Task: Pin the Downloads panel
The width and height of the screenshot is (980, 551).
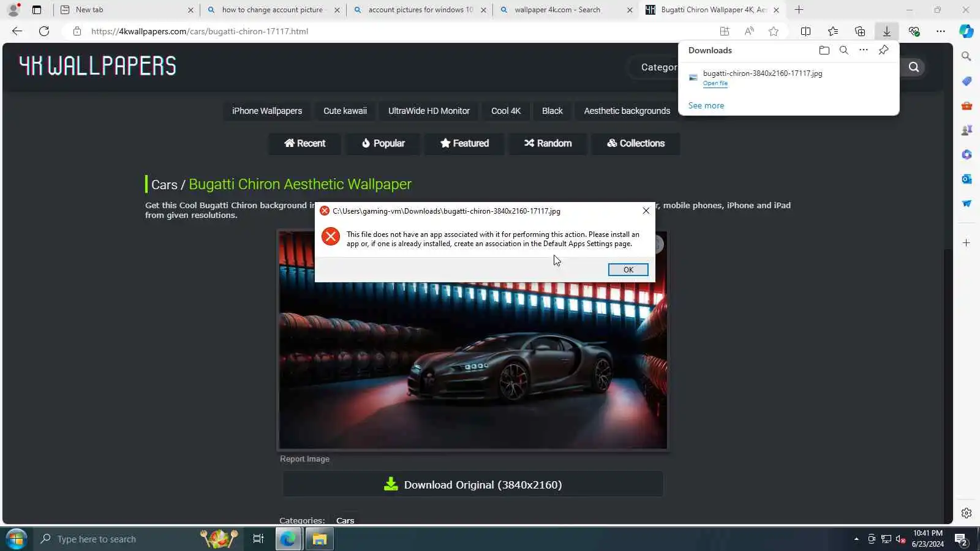Action: coord(883,50)
